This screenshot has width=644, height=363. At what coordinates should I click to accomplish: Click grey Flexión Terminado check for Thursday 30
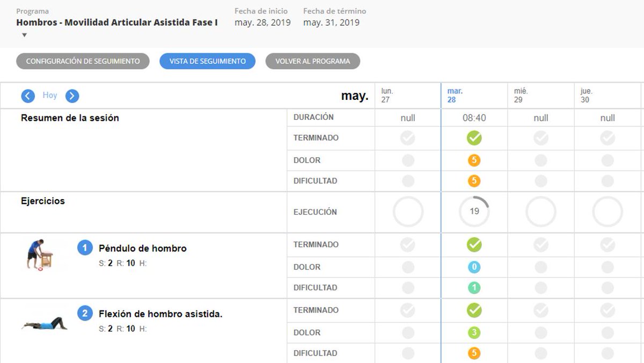click(x=608, y=310)
